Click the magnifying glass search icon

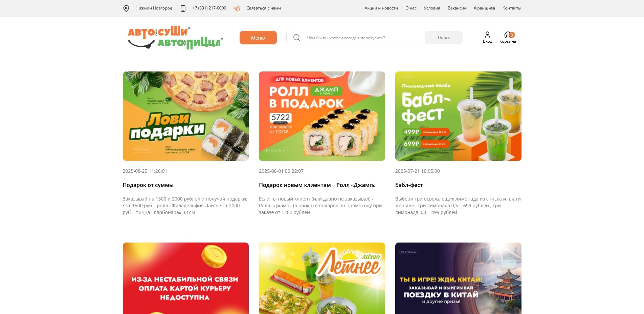tap(297, 38)
